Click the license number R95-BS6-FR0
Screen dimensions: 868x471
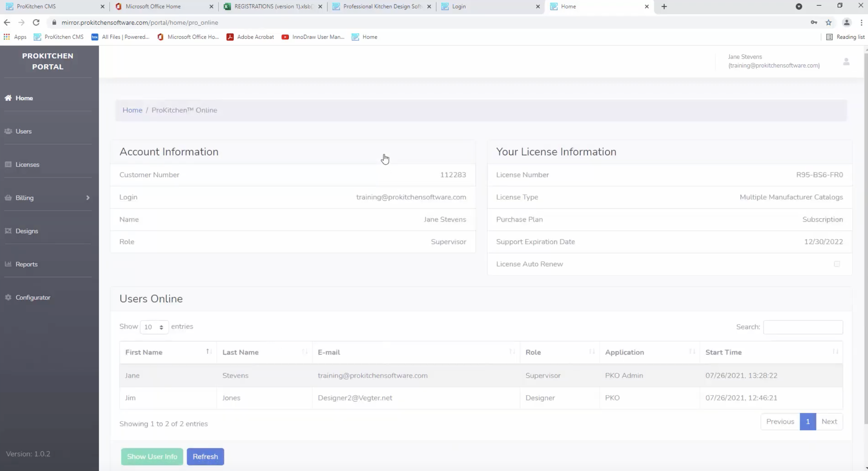[820, 175]
